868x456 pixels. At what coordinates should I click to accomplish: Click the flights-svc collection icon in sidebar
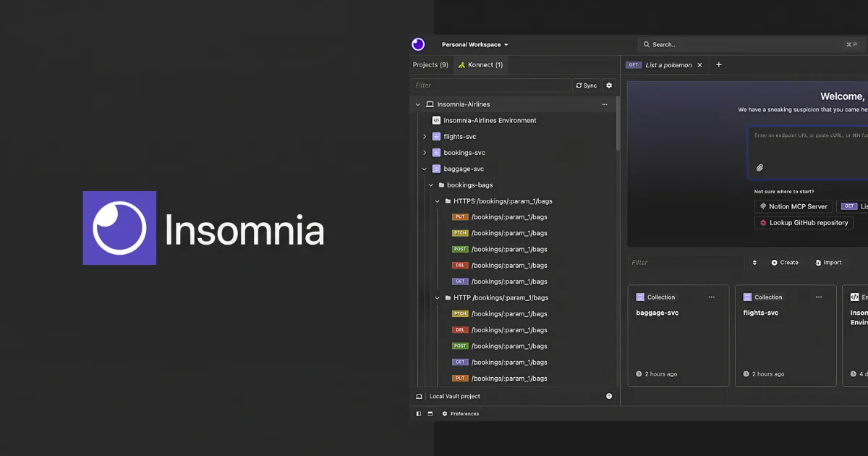[x=436, y=137]
